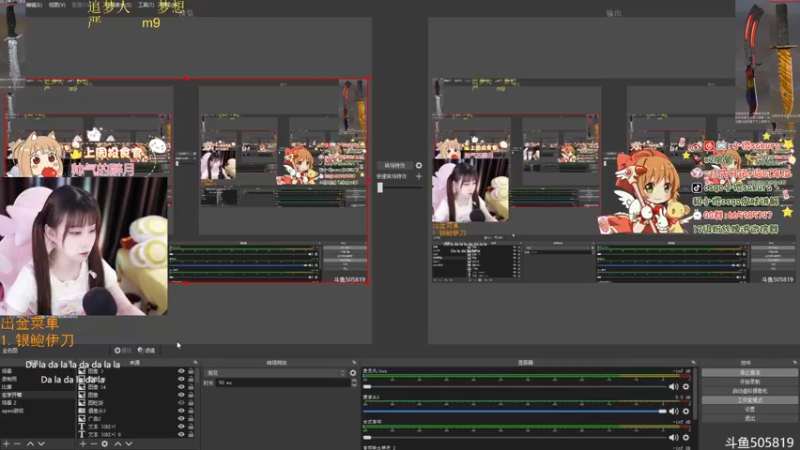Adjust transition duration with stepper arrows

(x=354, y=383)
